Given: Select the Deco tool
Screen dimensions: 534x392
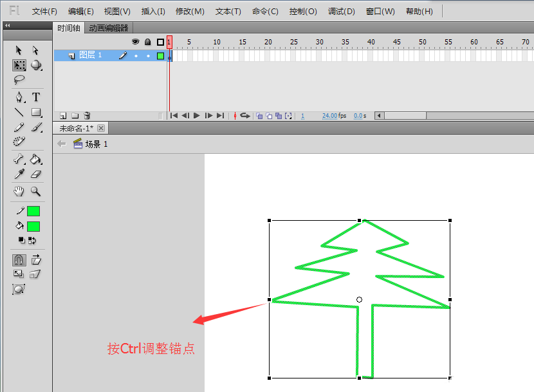Looking at the screenshot, I should (x=19, y=142).
